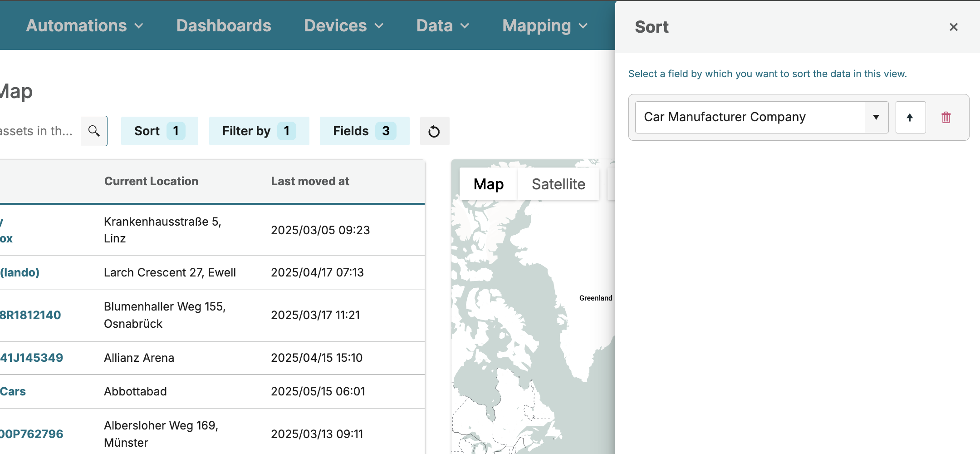Viewport: 980px width, 454px height.
Task: Open the Fields button
Action: click(364, 131)
